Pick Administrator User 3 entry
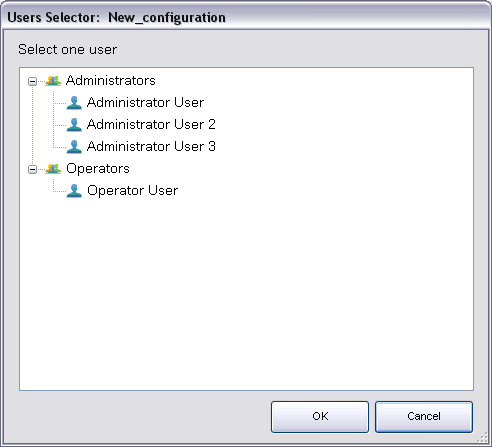The height and width of the screenshot is (447, 492). 151,147
